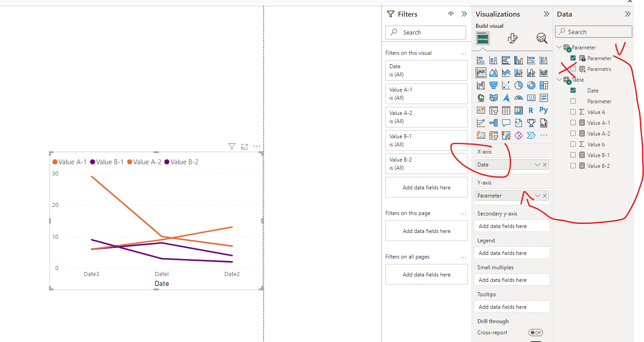Turn on the Cross-report toggle

coord(535,333)
